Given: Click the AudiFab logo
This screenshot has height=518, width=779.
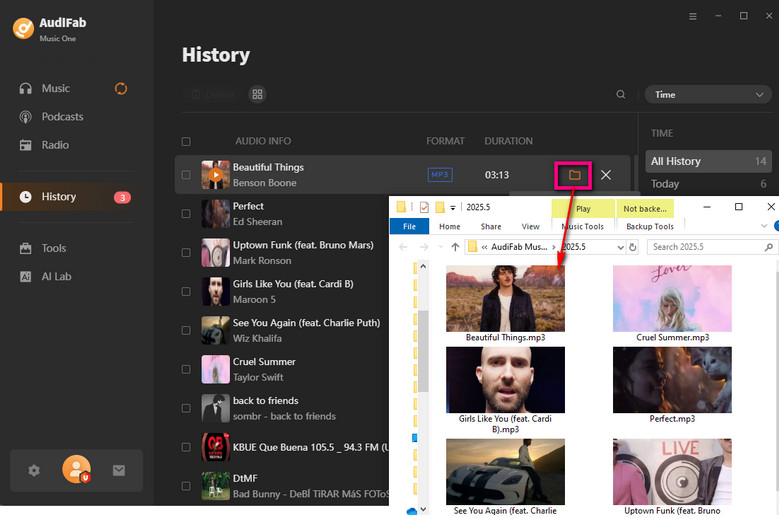Looking at the screenshot, I should pyautogui.click(x=23, y=28).
